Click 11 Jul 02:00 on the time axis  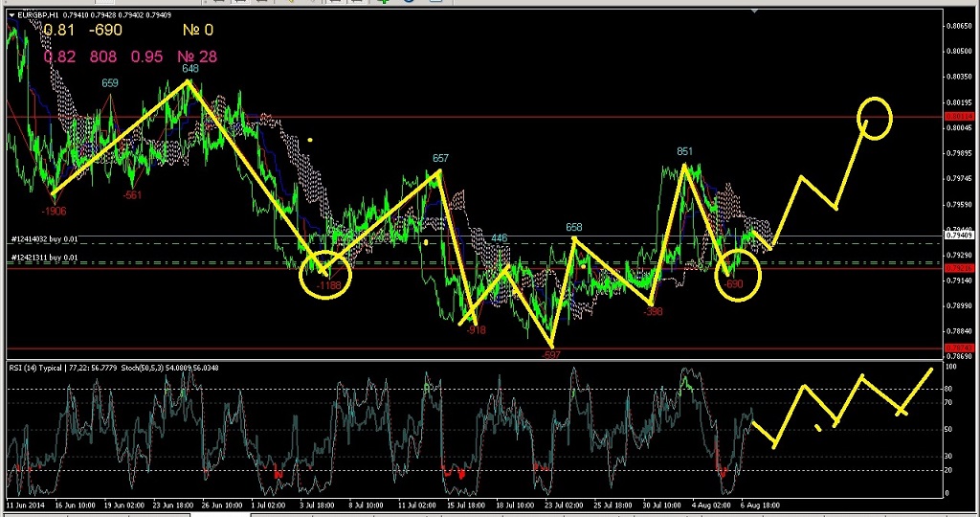(415, 505)
